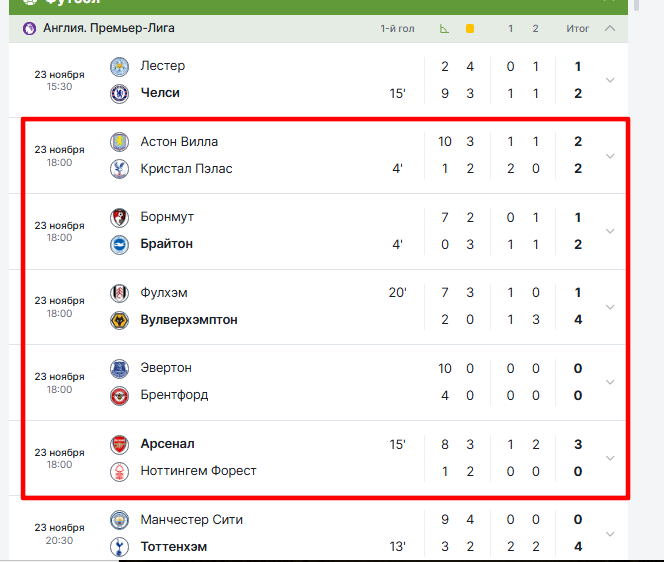This screenshot has width=664, height=562.
Task: Expand the Борнмут vs Брайтон match chevron
Action: click(610, 231)
